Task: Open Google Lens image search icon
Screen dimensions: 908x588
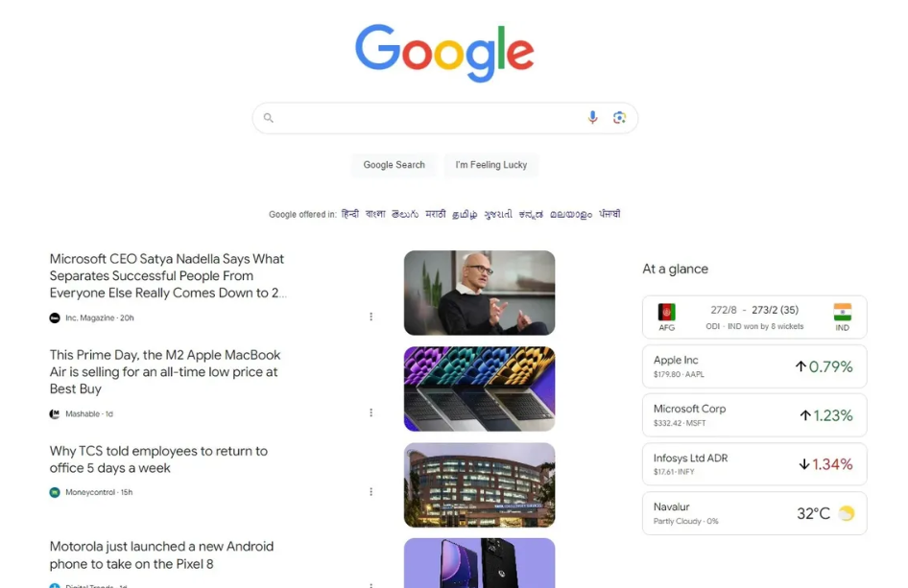Action: [619, 117]
